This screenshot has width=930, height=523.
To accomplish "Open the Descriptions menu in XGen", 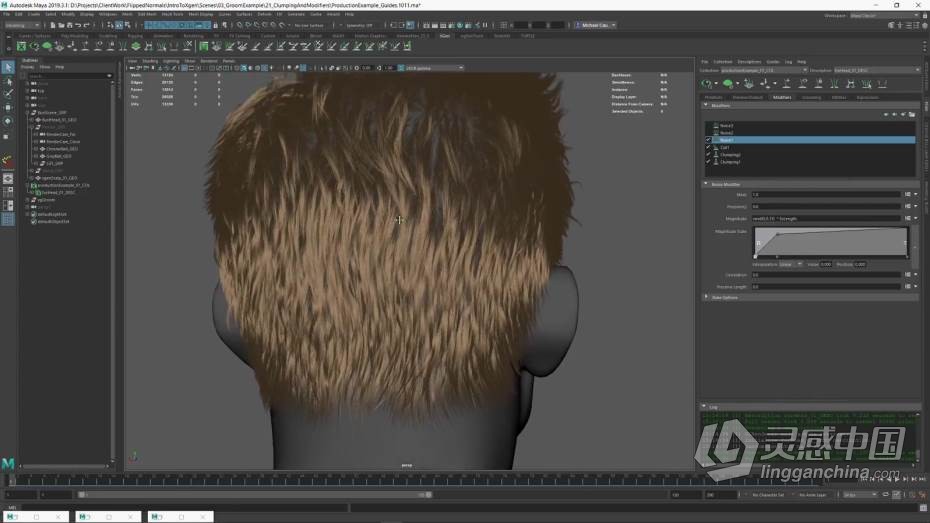I will (x=749, y=61).
